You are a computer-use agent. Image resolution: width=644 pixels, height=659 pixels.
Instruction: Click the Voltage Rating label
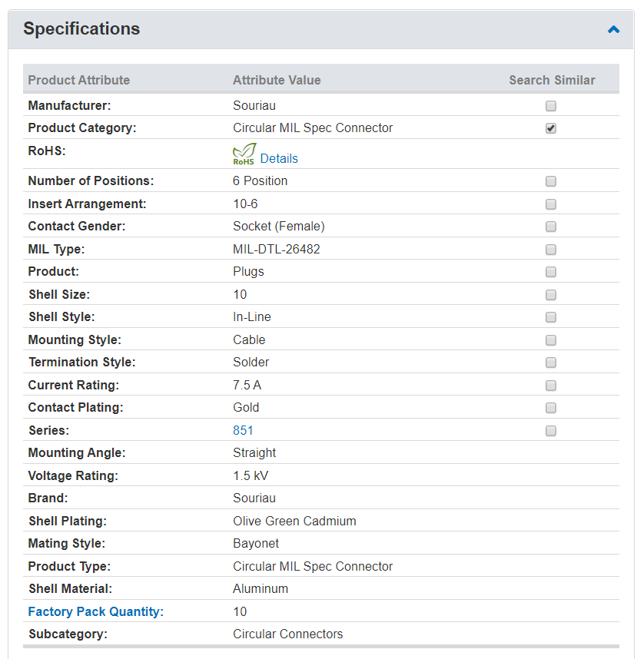pos(73,475)
